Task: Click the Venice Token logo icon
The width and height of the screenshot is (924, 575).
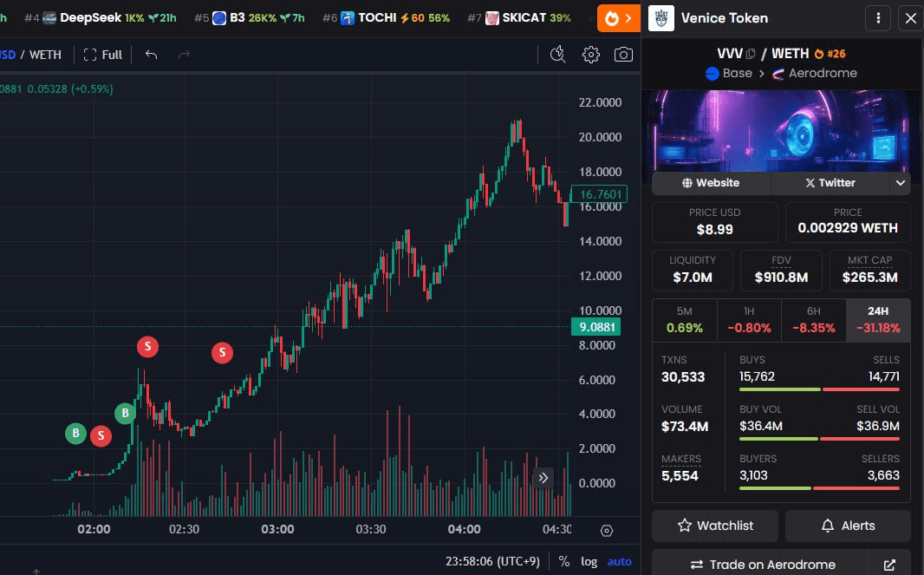Action: (661, 18)
